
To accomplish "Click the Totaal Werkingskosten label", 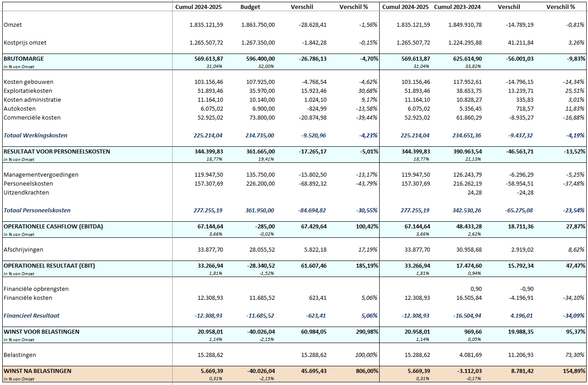I will click(36, 136).
